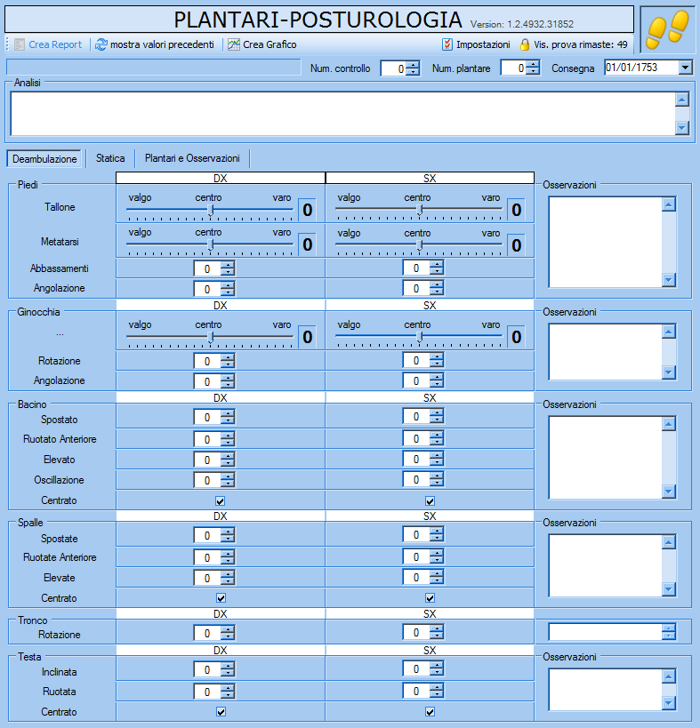The height and width of the screenshot is (728, 700).
Task: Open the Plantari e Osservazioni tab
Action: click(x=192, y=158)
